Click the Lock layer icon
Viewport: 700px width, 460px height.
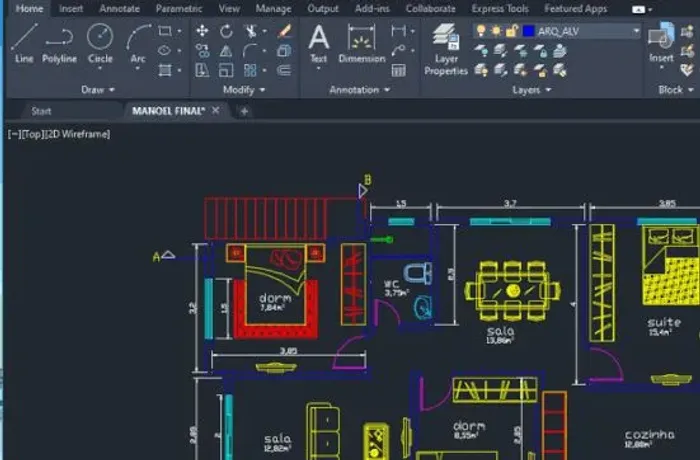540,51
